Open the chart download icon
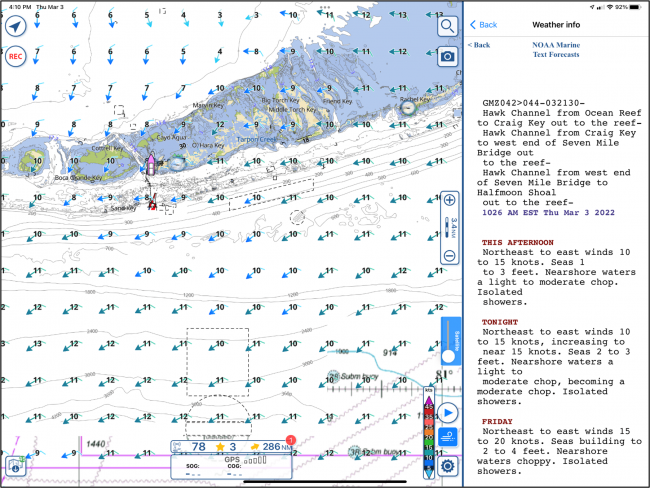Screen dimensions: 650x488 [x=15, y=466]
